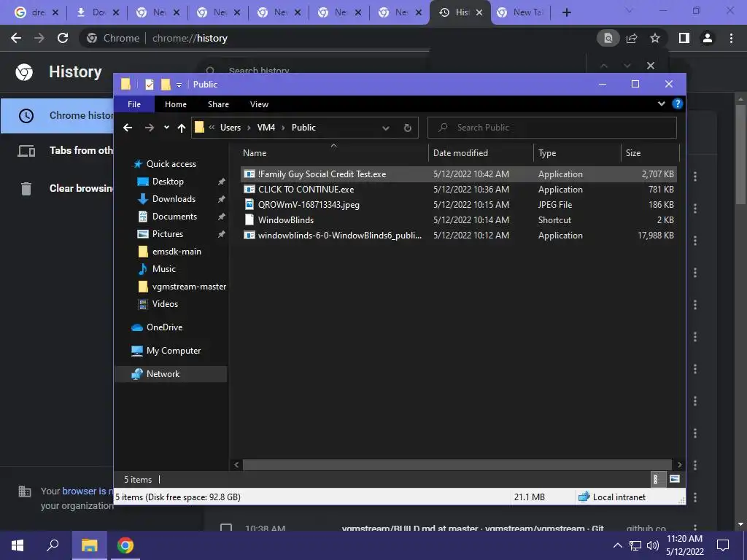Bookmark this page with star icon
747x560 pixels.
pyautogui.click(x=655, y=38)
